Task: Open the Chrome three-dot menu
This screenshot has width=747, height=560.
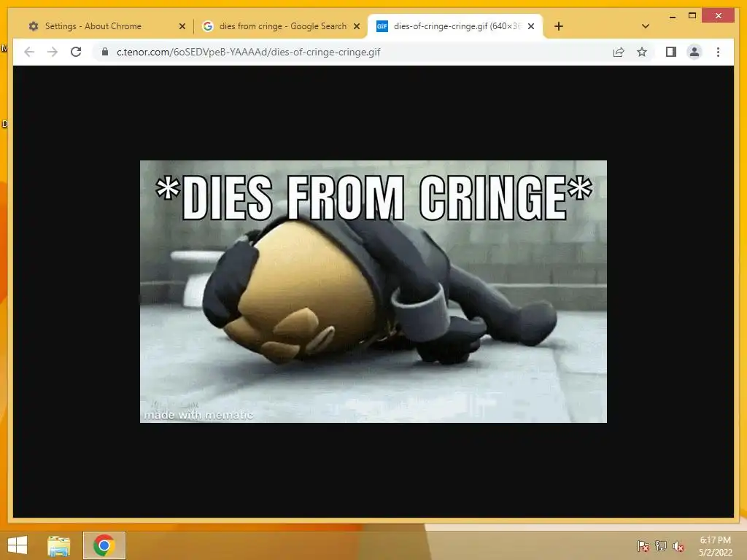Action: [x=718, y=52]
